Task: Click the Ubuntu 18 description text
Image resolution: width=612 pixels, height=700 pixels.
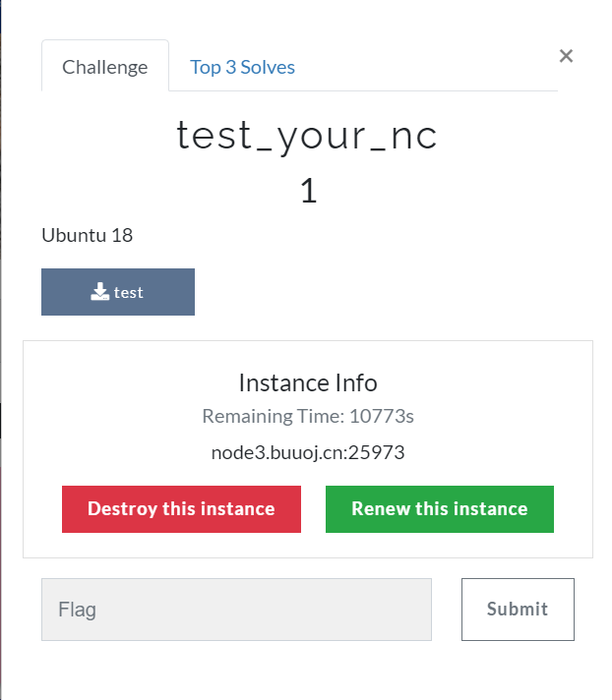Action: (x=88, y=235)
